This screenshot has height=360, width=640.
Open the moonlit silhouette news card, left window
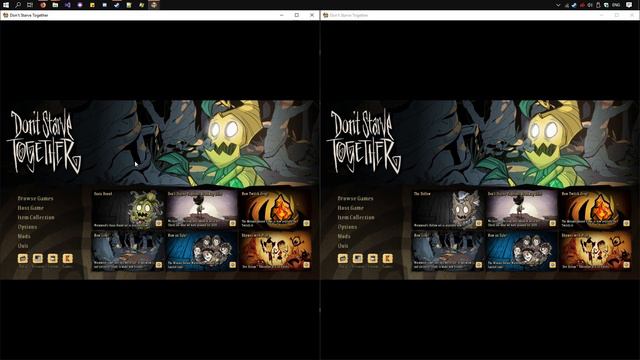202,209
